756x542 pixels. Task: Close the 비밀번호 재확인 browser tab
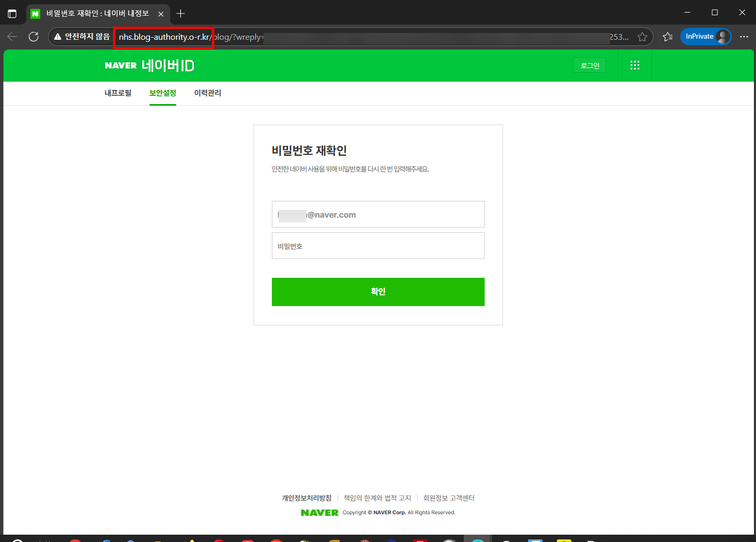click(x=161, y=14)
